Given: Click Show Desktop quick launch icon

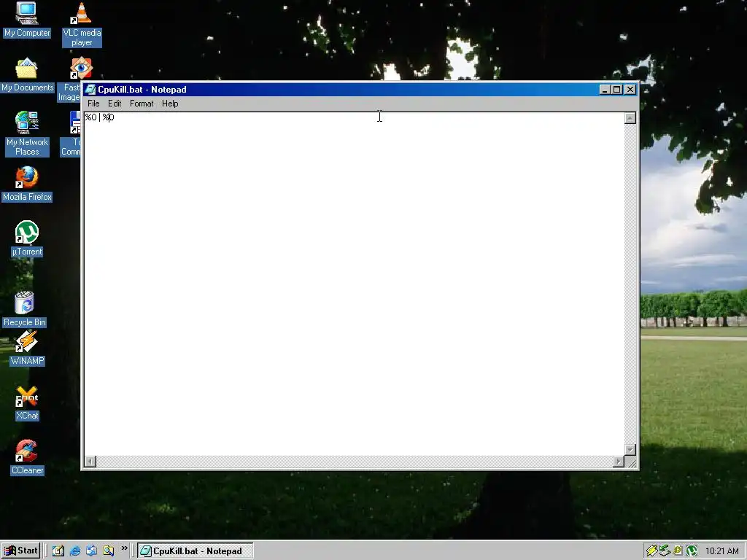Looking at the screenshot, I should [58, 551].
